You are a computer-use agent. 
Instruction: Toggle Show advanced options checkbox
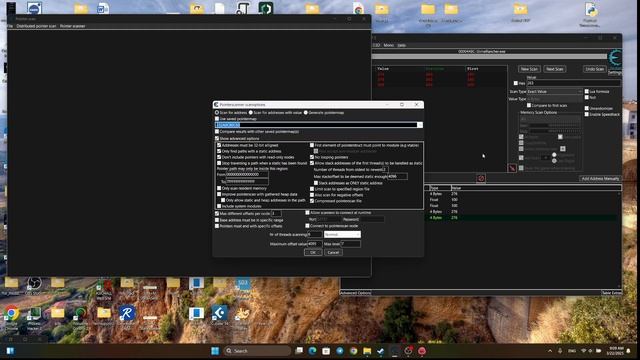(x=217, y=138)
